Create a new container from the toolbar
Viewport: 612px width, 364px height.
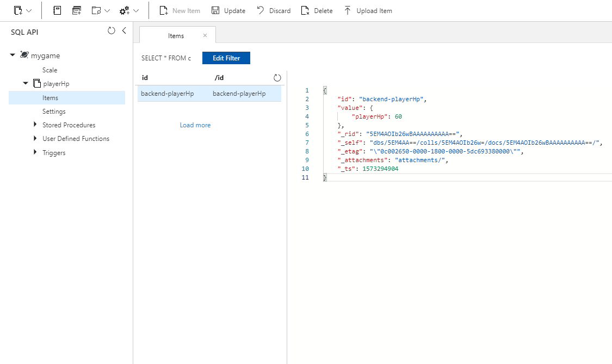17,10
